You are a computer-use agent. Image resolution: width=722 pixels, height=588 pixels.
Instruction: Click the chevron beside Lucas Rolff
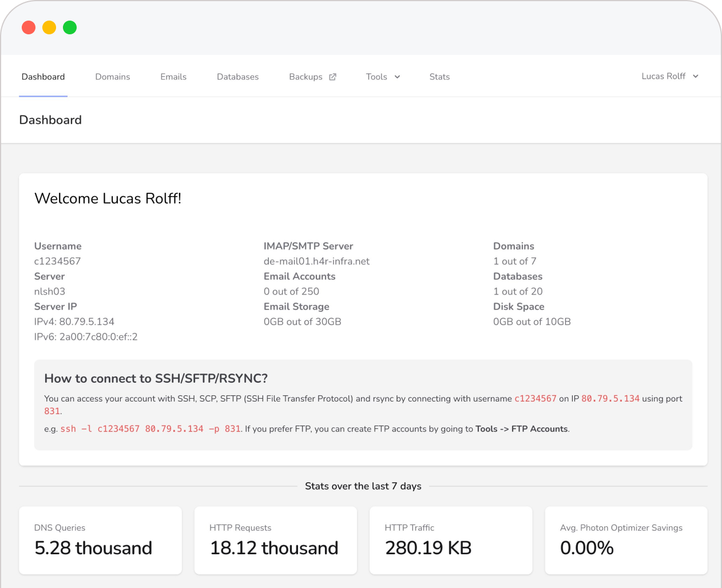click(696, 76)
